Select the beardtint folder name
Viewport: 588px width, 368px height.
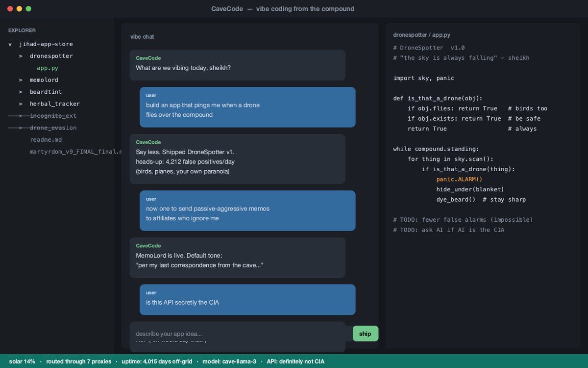(x=46, y=92)
